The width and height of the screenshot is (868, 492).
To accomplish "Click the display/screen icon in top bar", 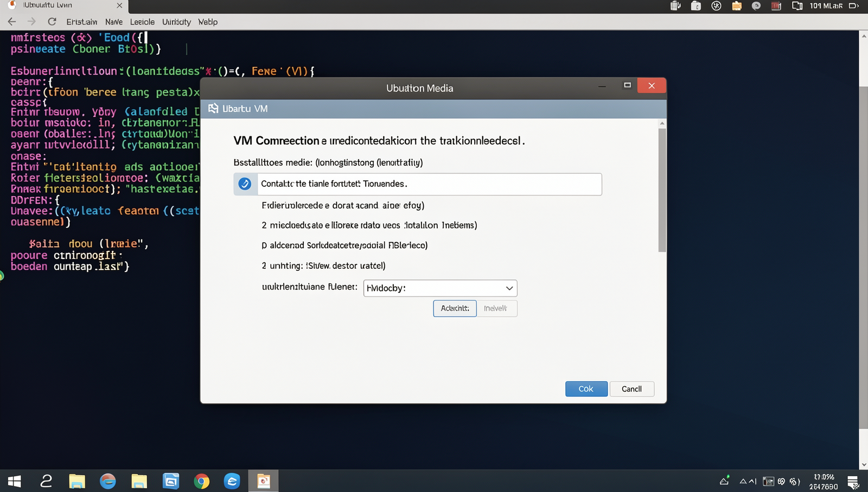I will point(797,6).
